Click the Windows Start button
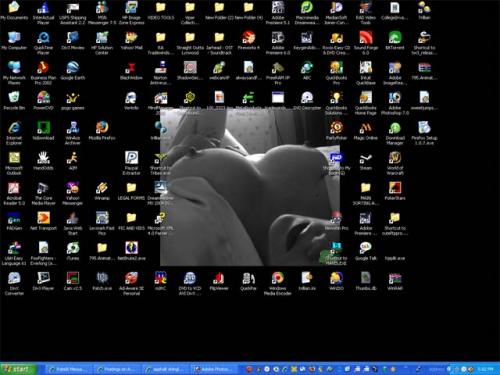This screenshot has height=375, width=500. [x=19, y=369]
